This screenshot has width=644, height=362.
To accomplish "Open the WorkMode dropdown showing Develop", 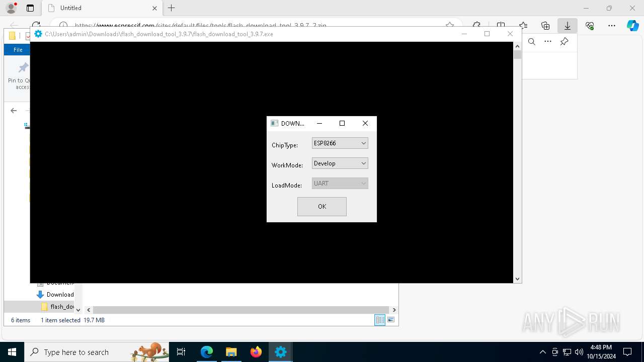I will (x=340, y=163).
